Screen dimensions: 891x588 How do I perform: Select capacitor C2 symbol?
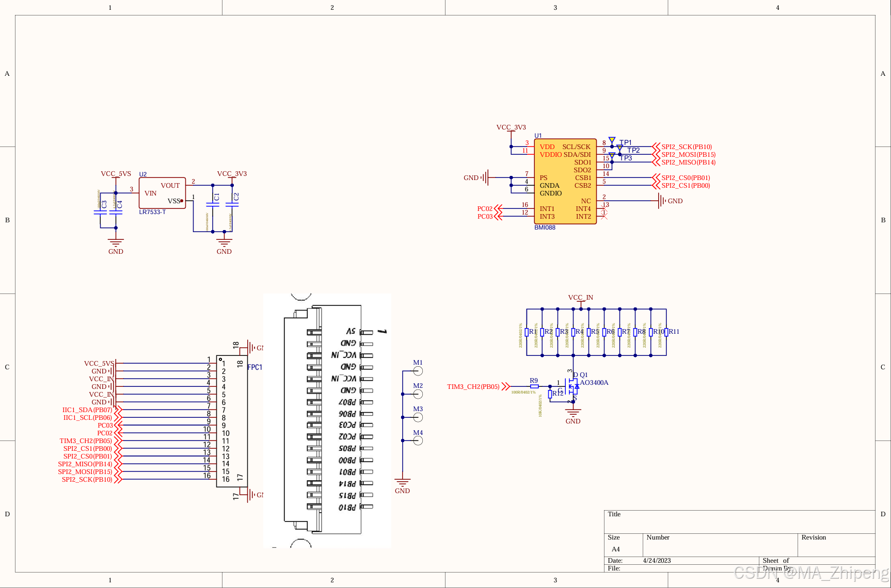tap(232, 204)
